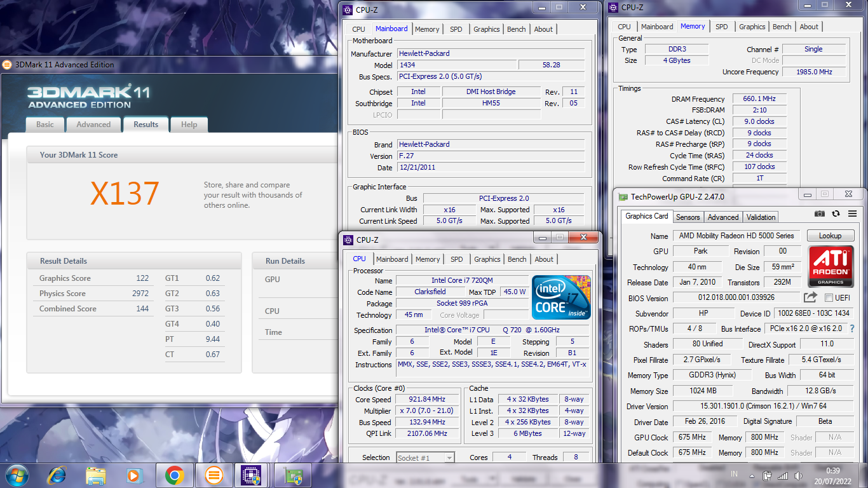Open the Advanced tab in 3DMark 11
This screenshot has height=488, width=868.
click(x=93, y=125)
